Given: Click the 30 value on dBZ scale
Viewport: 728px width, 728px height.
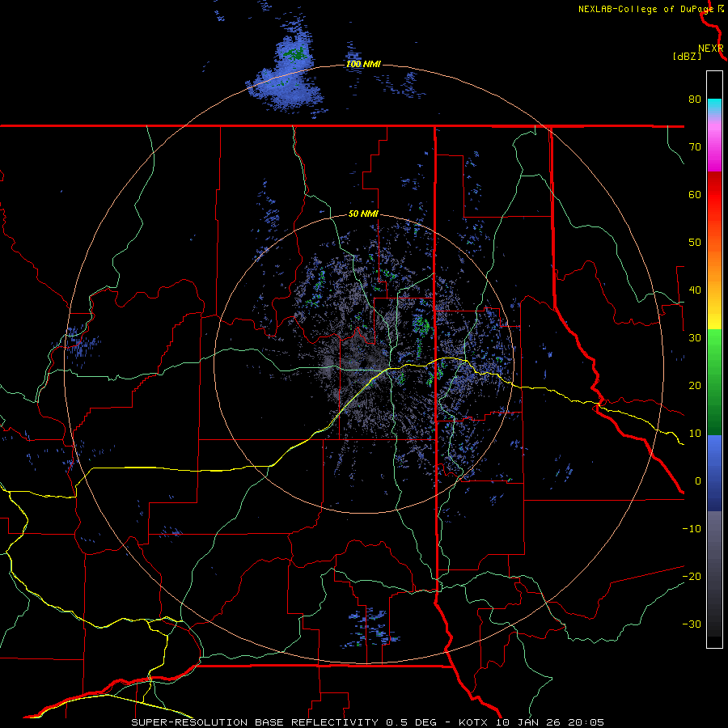Looking at the screenshot, I should tap(695, 337).
